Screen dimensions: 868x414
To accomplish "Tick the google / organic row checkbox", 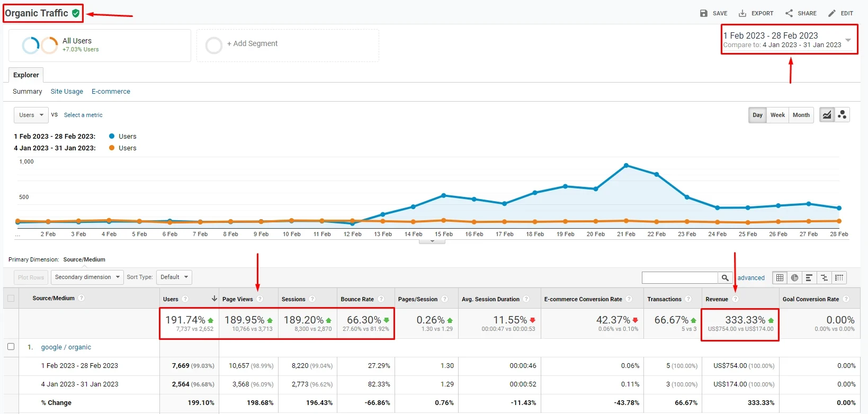I will coord(11,347).
